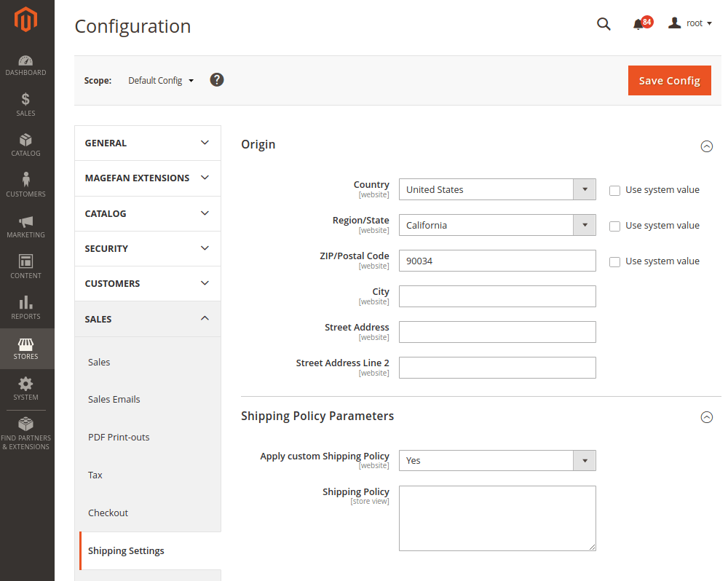The image size is (728, 581).
Task: Click the Magento logo icon
Action: (26, 20)
